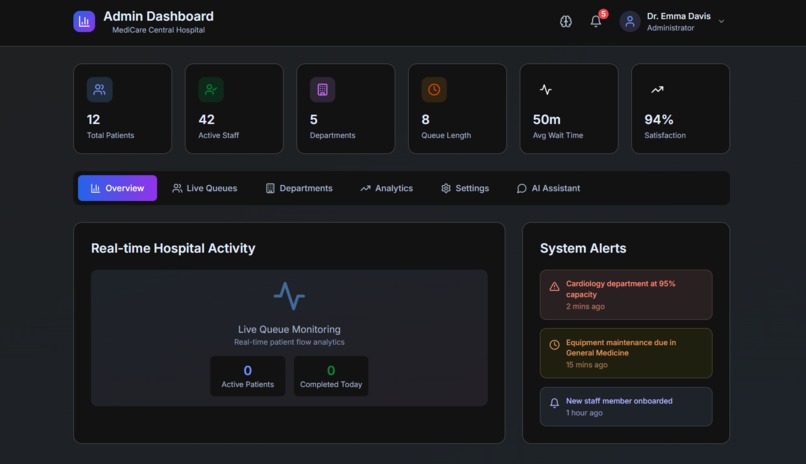Open the New staff member onboarded alert
Viewport: 806px width, 464px height.
(x=626, y=406)
